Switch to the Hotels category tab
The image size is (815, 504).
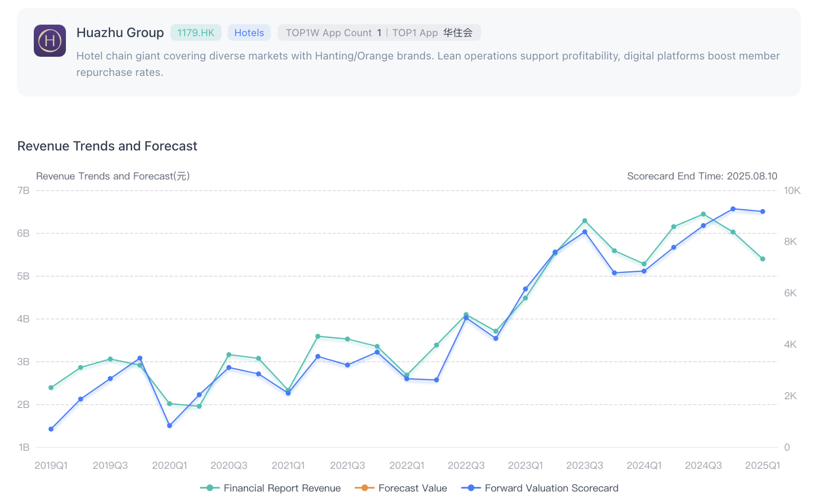[x=249, y=32]
